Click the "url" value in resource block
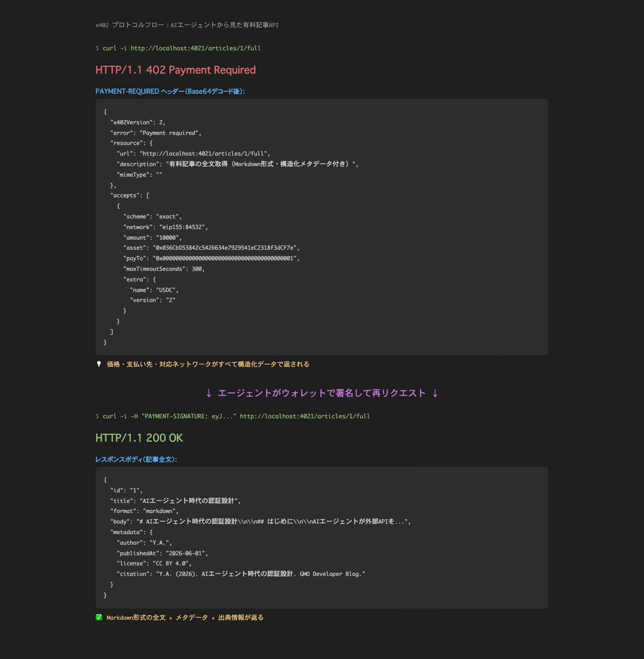644x659 pixels. (x=205, y=154)
